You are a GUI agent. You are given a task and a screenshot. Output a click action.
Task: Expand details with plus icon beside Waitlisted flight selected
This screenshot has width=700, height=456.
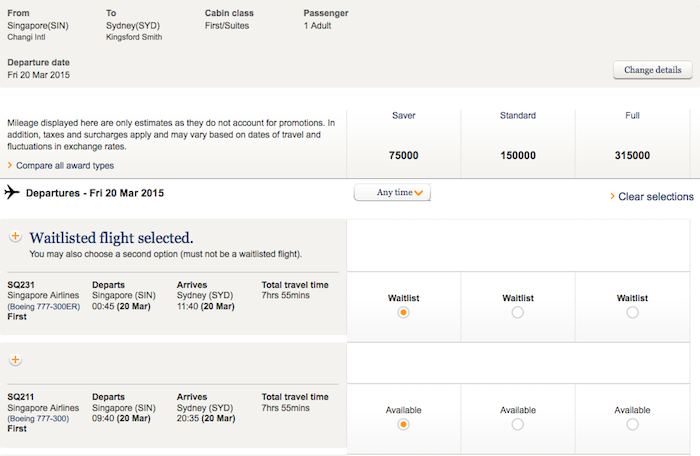[15, 236]
